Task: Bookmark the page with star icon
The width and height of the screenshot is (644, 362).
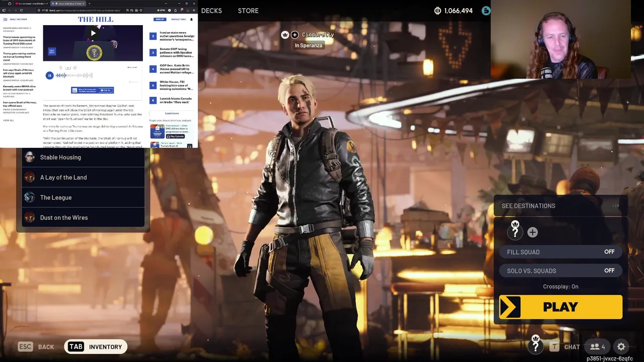Action: pos(141,10)
